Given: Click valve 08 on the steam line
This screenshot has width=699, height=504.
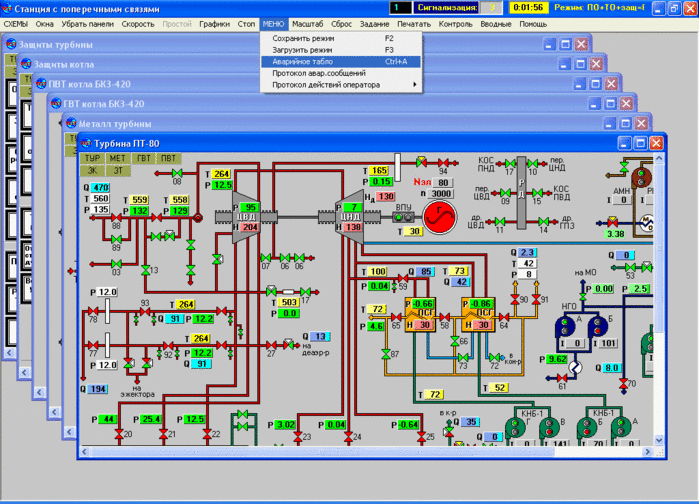Looking at the screenshot, I should pos(177,174).
